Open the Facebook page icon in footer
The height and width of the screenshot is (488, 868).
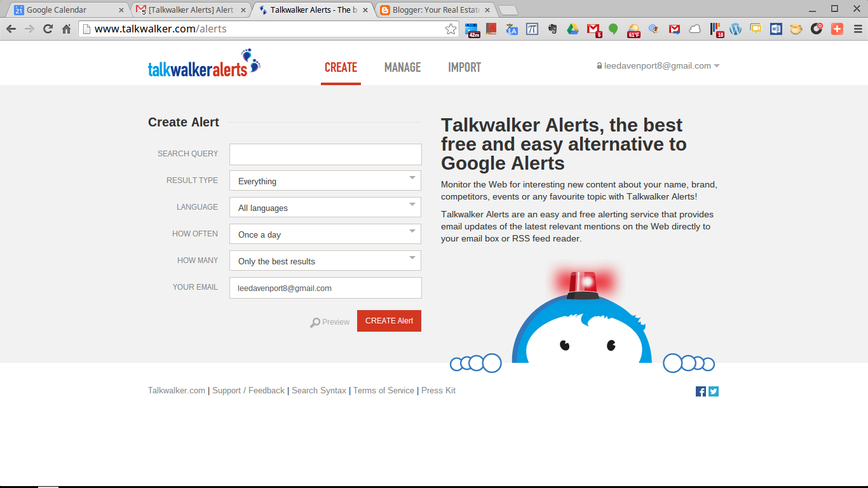(x=701, y=391)
